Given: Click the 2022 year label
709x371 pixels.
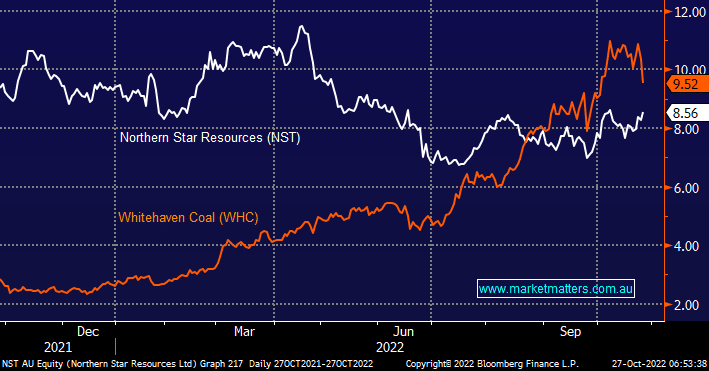Looking at the screenshot, I should tap(390, 347).
